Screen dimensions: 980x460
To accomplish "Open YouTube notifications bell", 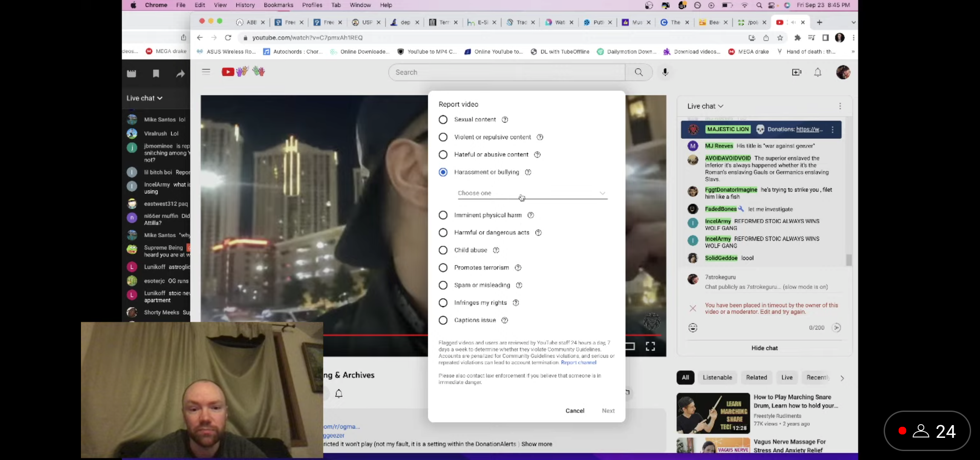I will [x=818, y=72].
